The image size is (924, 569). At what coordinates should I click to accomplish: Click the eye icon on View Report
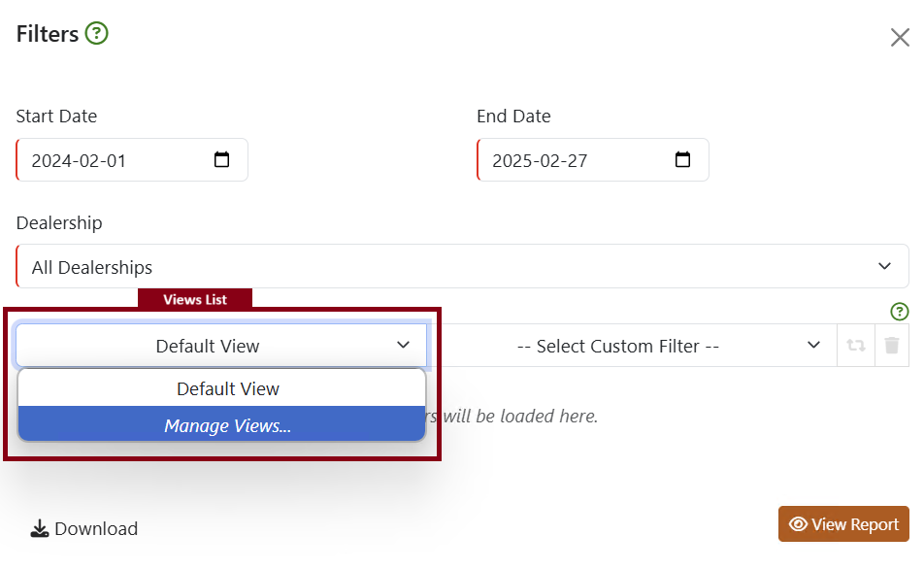[799, 524]
